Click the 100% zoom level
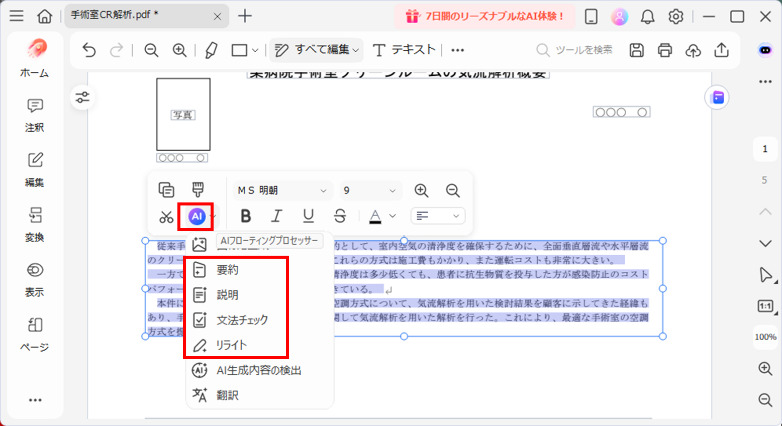Viewport: 782px width, 426px height. pyautogui.click(x=765, y=337)
